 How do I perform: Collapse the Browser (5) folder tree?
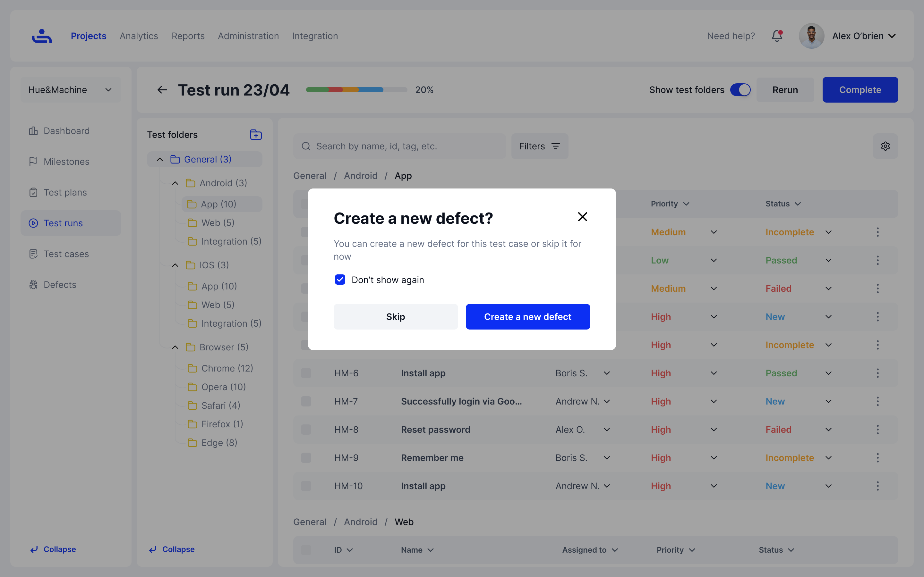[175, 347]
